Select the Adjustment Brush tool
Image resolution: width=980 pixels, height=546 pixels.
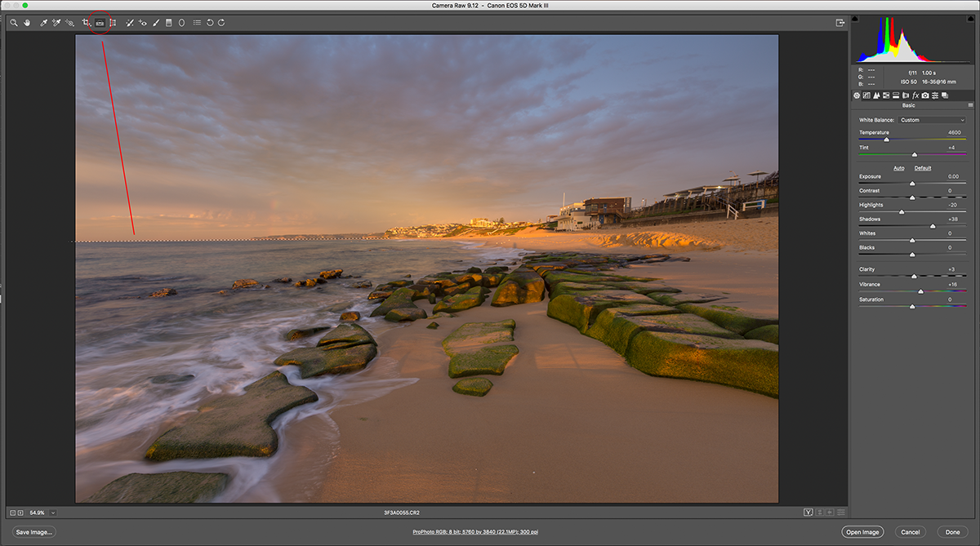[x=156, y=23]
